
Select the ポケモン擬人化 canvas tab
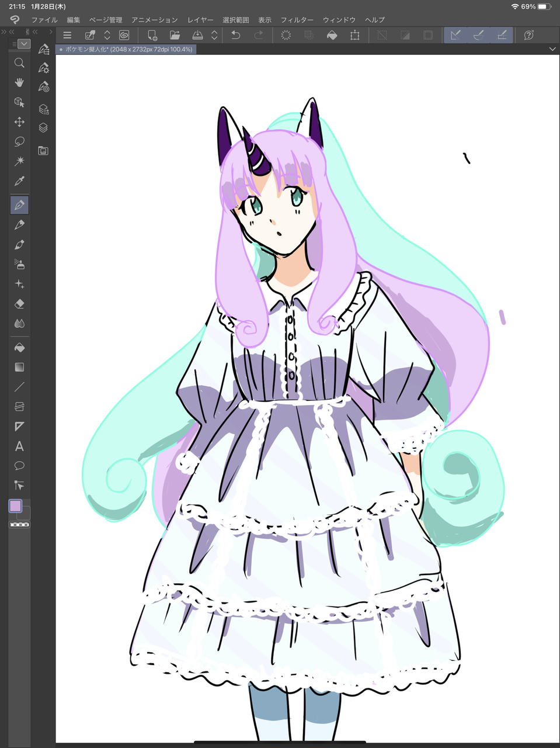(126, 50)
